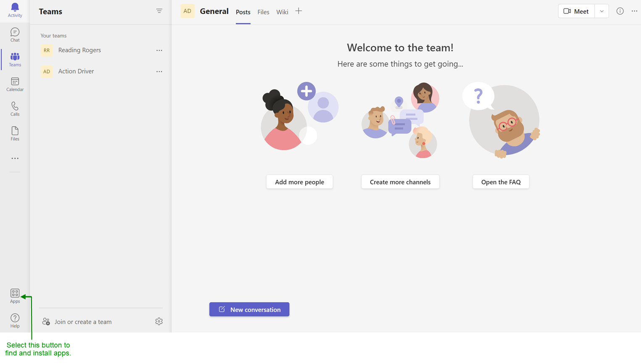The height and width of the screenshot is (364, 641).
Task: Open more options for Action Driver team
Action: pyautogui.click(x=159, y=71)
